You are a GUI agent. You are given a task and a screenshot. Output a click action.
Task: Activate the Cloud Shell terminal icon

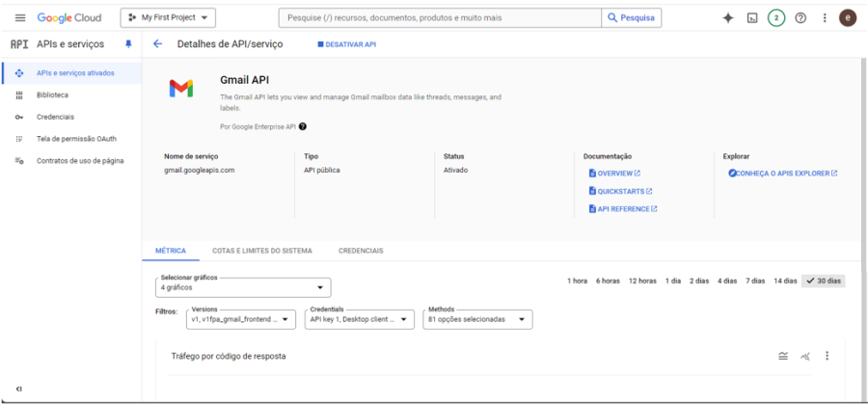pyautogui.click(x=752, y=18)
